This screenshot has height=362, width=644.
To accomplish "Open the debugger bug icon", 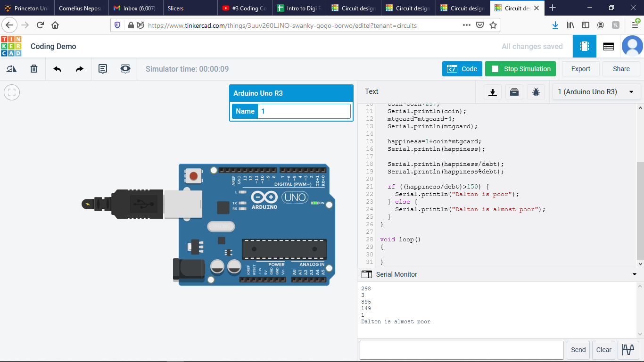I will point(536,92).
